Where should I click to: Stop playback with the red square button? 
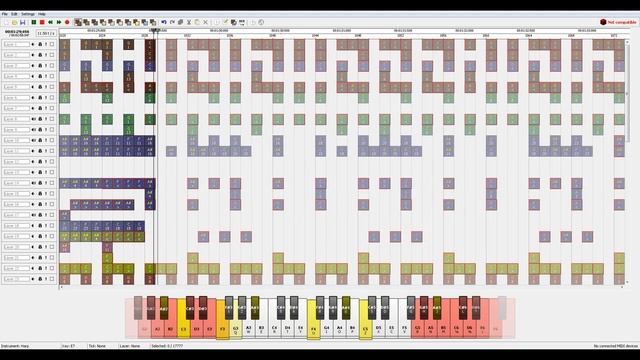42,22
